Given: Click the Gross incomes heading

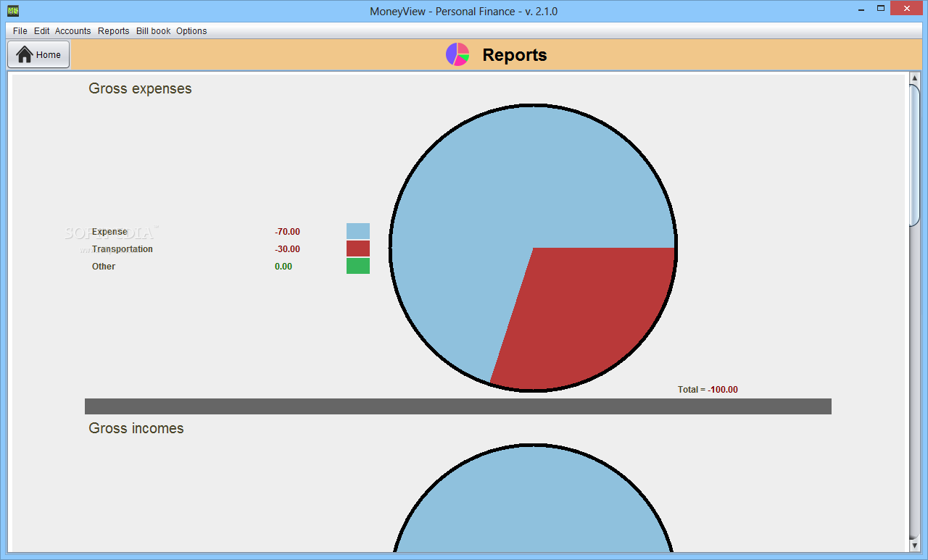Looking at the screenshot, I should tap(136, 428).
